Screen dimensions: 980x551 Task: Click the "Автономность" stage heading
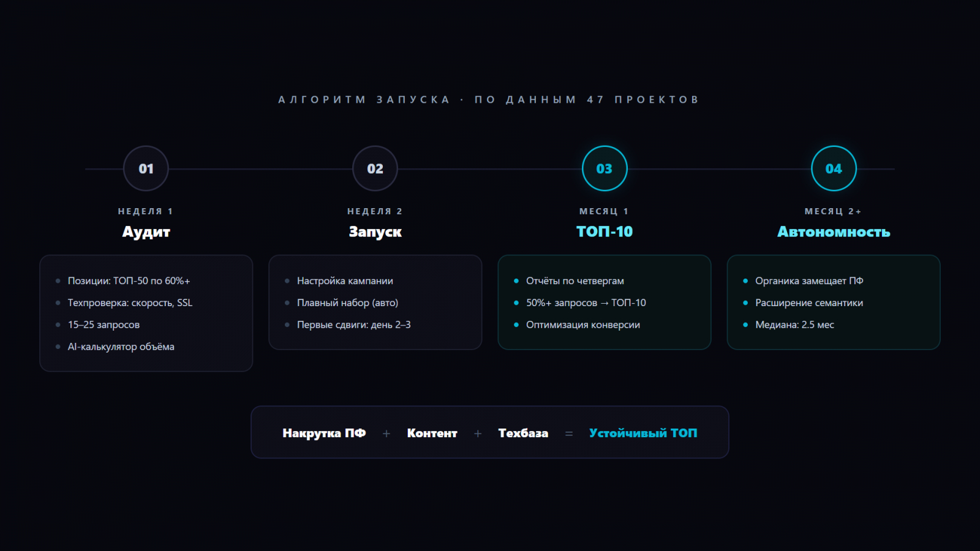[834, 232]
